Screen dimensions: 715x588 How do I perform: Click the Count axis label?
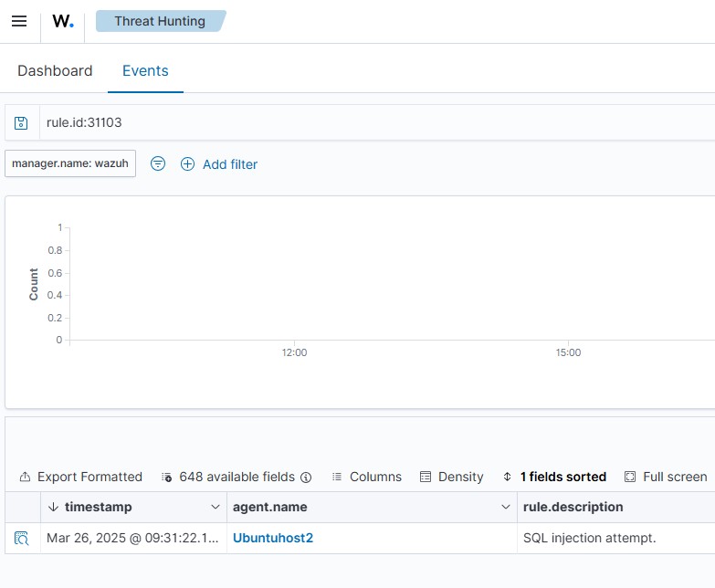click(33, 284)
